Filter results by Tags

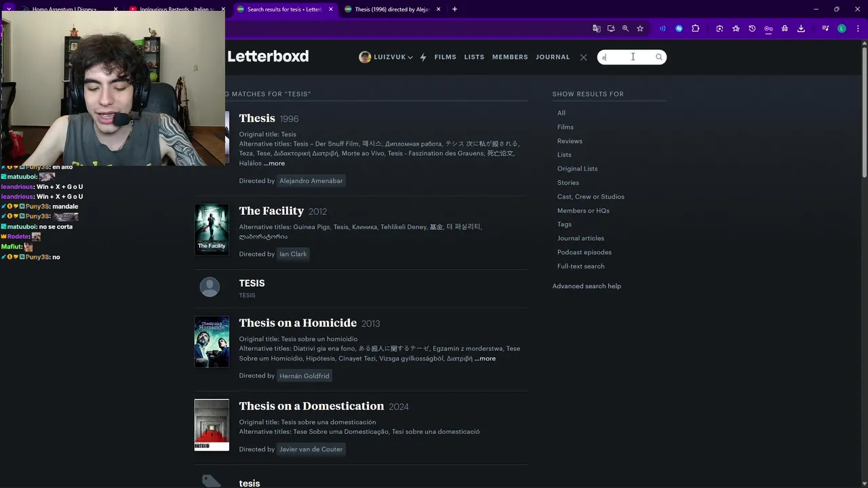point(564,224)
